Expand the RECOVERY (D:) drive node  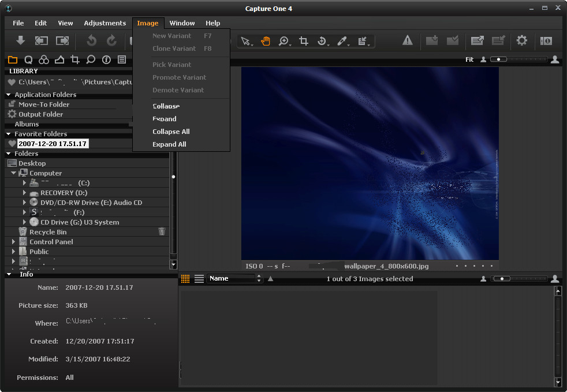pyautogui.click(x=24, y=193)
